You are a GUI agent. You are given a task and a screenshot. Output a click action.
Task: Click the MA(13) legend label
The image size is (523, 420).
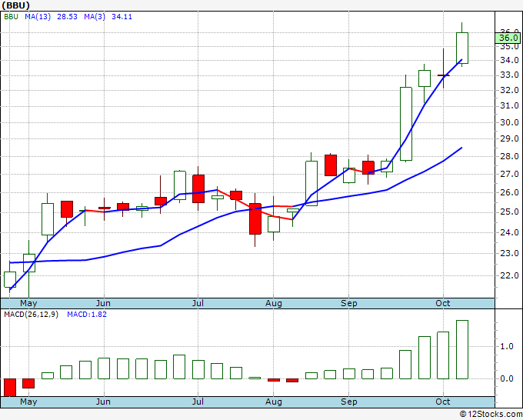coord(38,17)
